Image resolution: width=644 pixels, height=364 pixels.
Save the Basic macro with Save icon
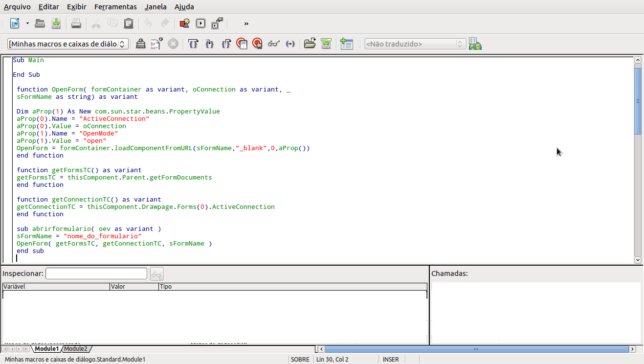pos(56,23)
